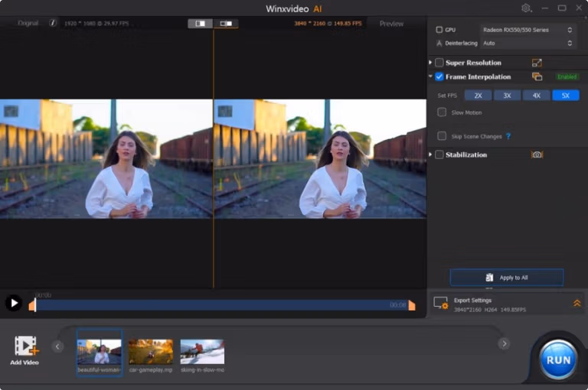Open Skip Scene Changes help question mark
This screenshot has height=390, width=588.
(x=508, y=136)
